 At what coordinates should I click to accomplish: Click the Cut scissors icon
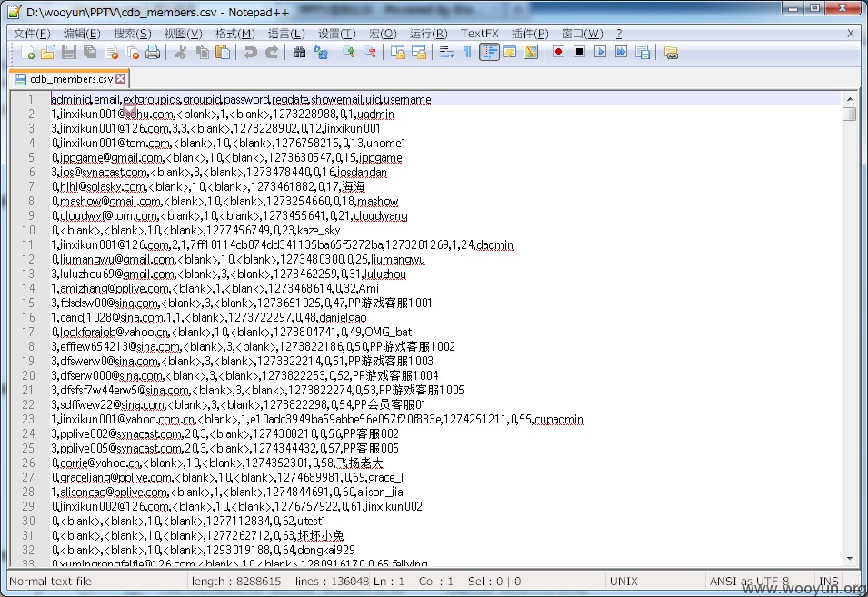coord(181,53)
